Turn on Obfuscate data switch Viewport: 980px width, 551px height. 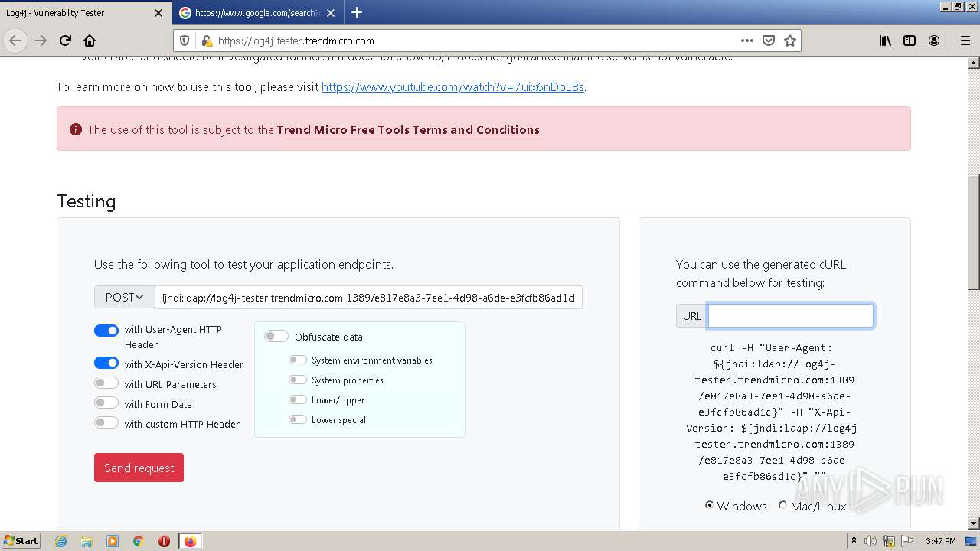(x=276, y=336)
